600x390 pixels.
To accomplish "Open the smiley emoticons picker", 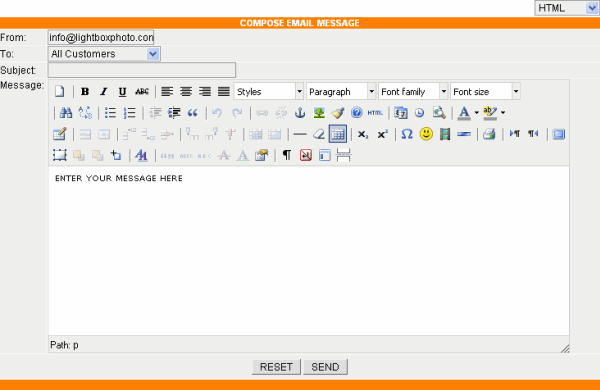I will tap(426, 134).
